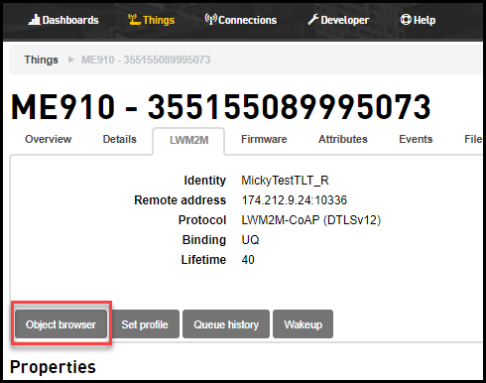Switch to the Details tab
486x383 pixels.
point(120,139)
